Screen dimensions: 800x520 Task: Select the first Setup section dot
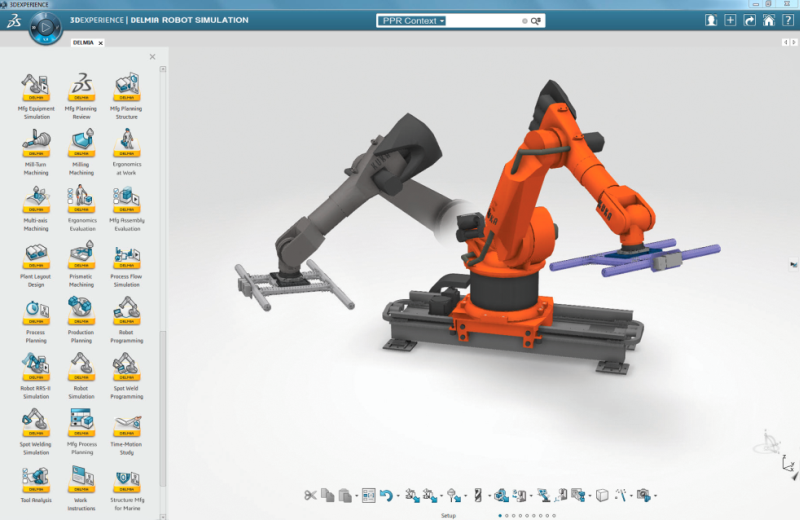point(500,515)
